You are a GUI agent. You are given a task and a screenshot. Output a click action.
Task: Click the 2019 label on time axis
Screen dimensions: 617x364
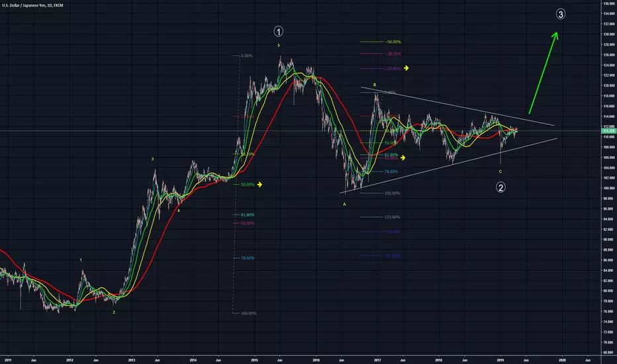pos(500,360)
